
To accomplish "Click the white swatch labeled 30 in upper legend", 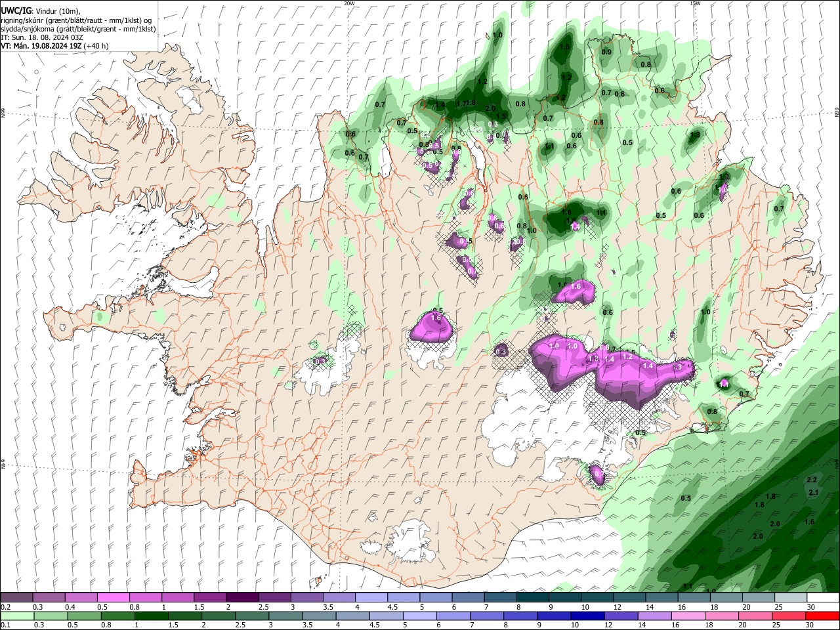I will [823, 598].
